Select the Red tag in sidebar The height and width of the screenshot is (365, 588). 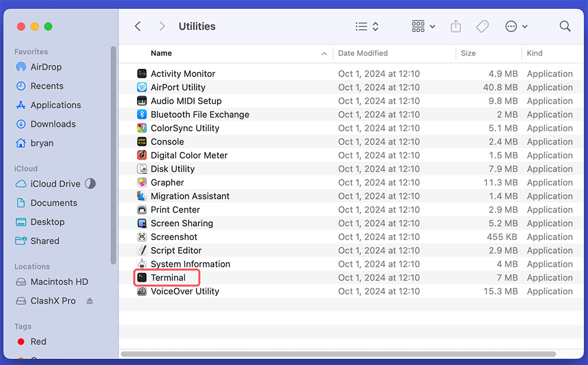pyautogui.click(x=38, y=341)
